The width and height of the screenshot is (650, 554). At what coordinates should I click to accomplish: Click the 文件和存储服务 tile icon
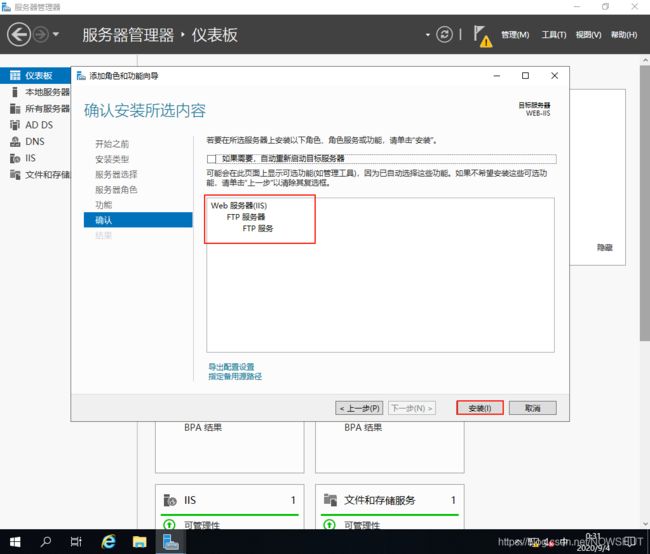pyautogui.click(x=330, y=500)
